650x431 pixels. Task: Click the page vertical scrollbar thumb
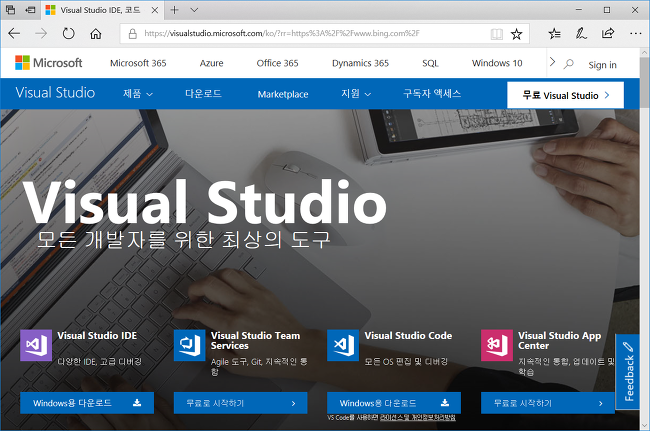[x=645, y=81]
